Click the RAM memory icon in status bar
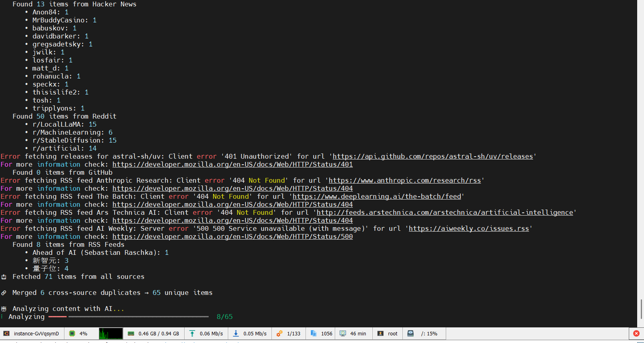Viewport: 644px width, 343px height. click(131, 333)
